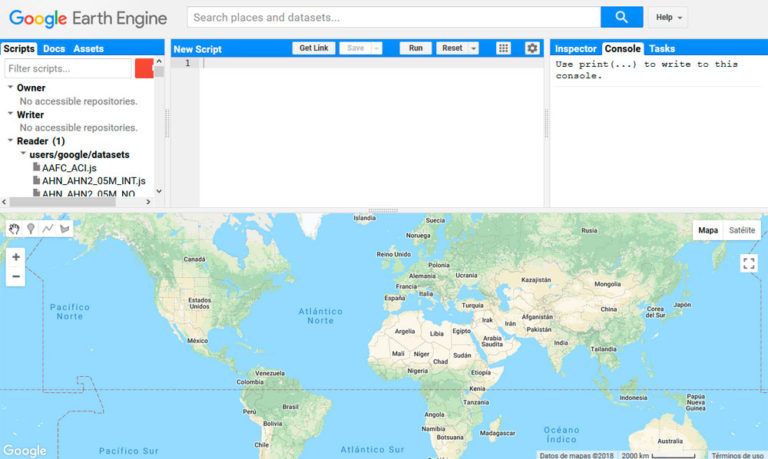Zoom out the map with minus button
The image size is (768, 459).
tap(16, 277)
